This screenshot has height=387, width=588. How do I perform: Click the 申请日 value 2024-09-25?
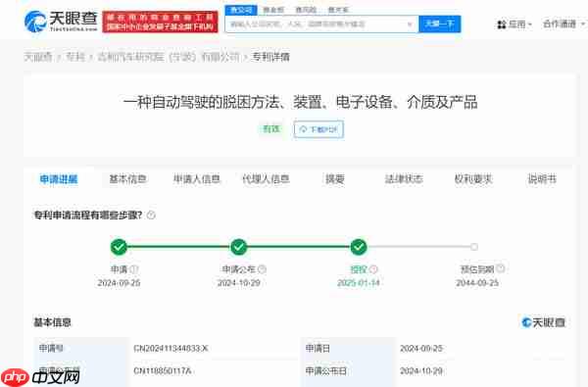[421, 349]
